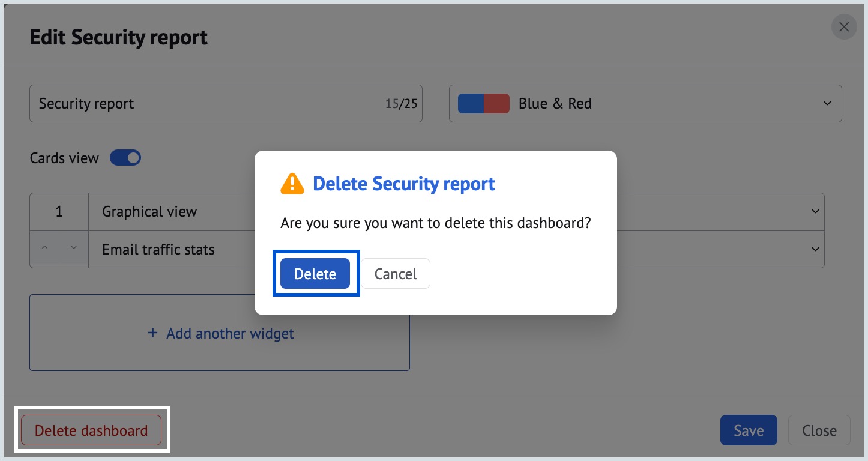The width and height of the screenshot is (868, 461).
Task: Click the Delete dashboard button
Action: [91, 430]
